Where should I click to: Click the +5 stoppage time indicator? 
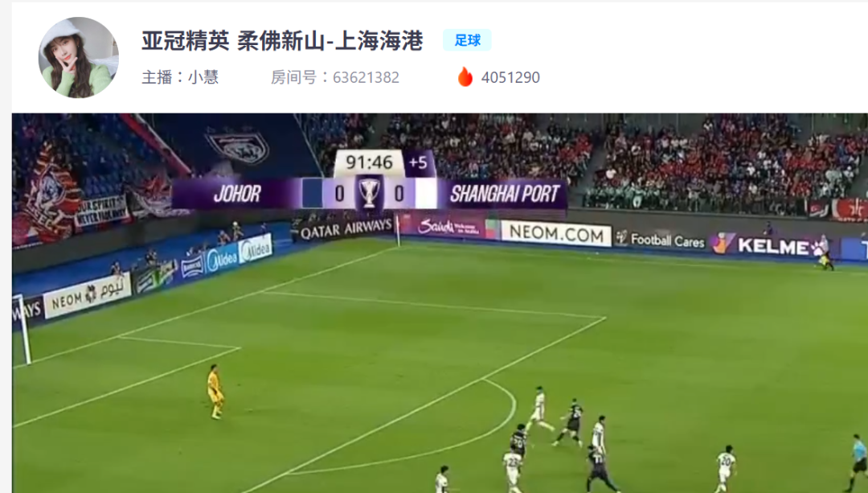coord(418,162)
